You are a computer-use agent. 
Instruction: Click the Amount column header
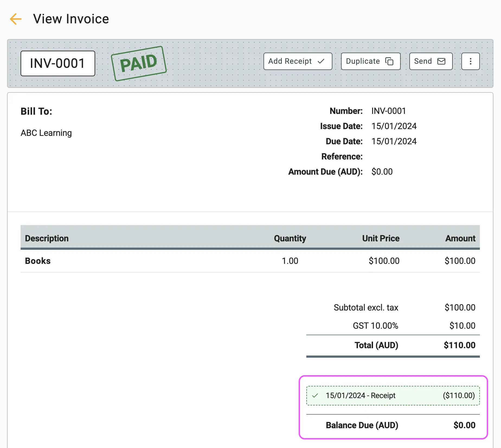pos(460,238)
